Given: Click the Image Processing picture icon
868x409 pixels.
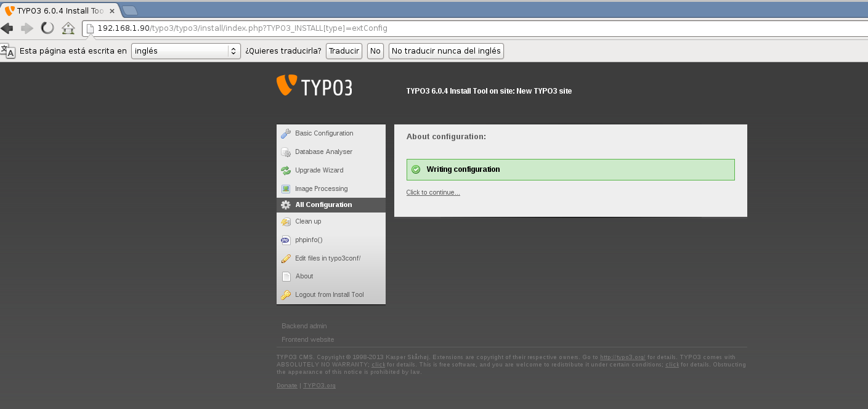Looking at the screenshot, I should tap(286, 189).
